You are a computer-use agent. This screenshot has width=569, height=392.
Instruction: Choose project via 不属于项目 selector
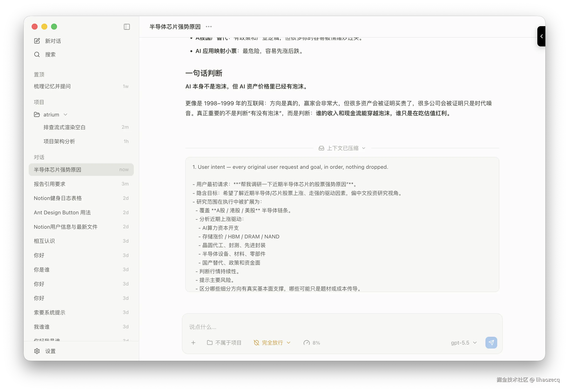click(224, 343)
